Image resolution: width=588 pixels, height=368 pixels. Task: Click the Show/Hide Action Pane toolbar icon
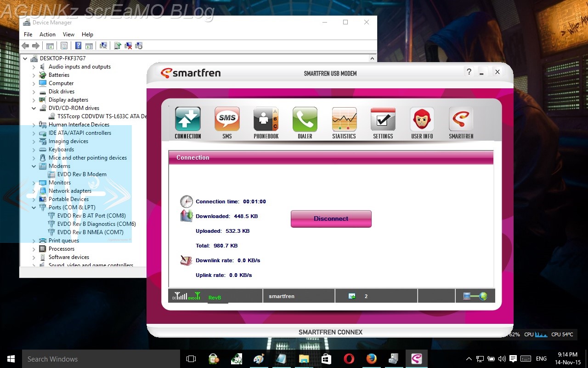(89, 46)
